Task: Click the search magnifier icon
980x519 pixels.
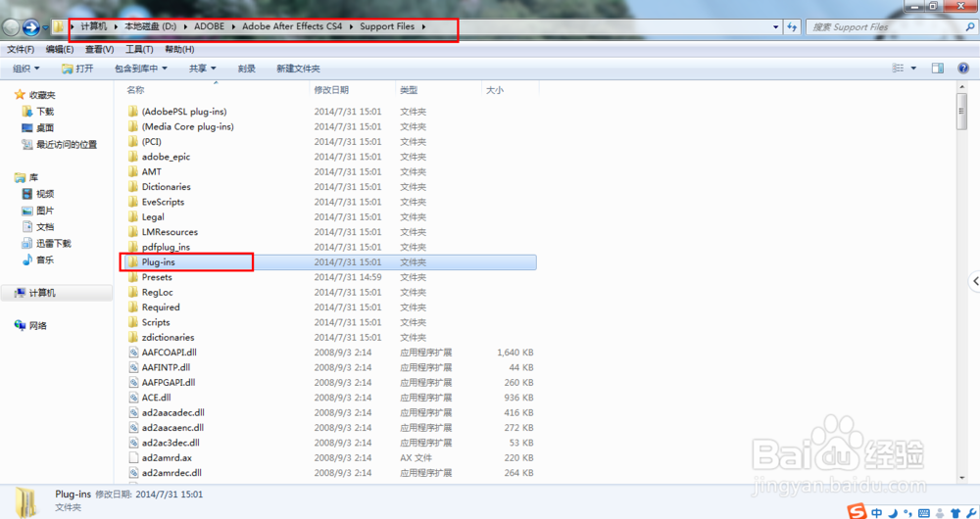Action: tap(970, 26)
